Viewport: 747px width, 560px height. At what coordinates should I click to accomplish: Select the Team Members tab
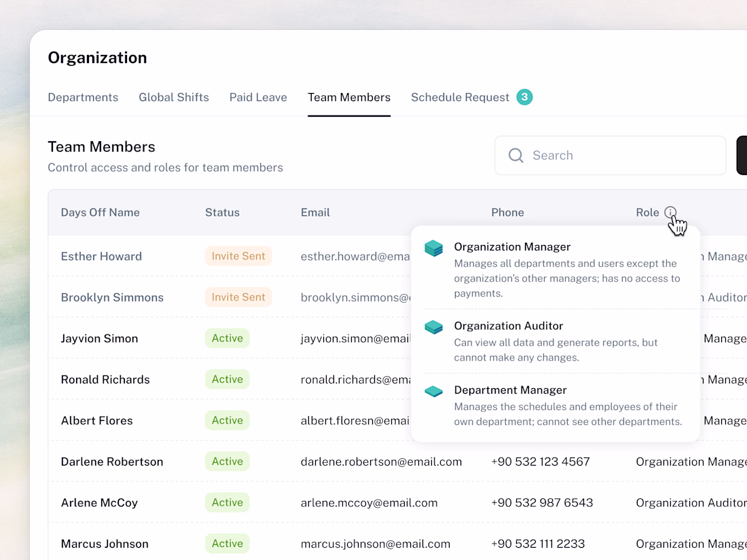coord(349,97)
